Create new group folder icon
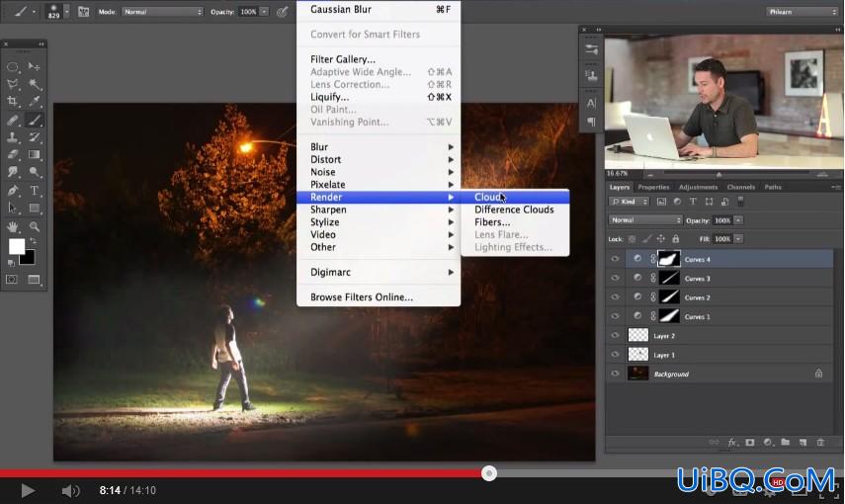This screenshot has width=845, height=504. [785, 442]
